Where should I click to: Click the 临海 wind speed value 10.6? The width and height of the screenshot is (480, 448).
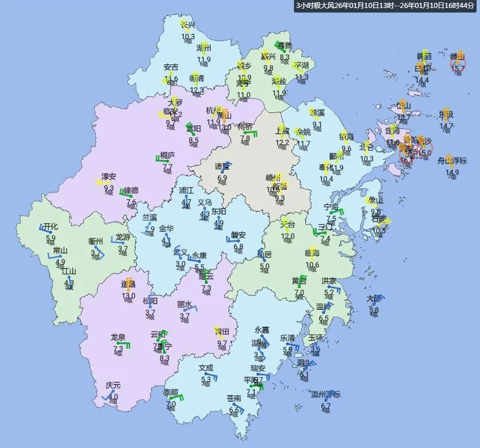[x=312, y=264]
